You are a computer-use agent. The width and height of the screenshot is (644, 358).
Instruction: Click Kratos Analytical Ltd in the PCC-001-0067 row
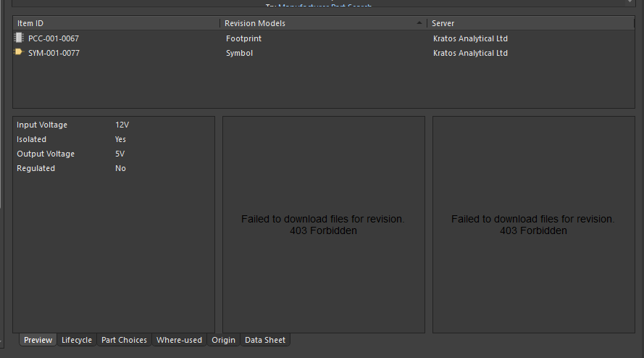coord(470,38)
